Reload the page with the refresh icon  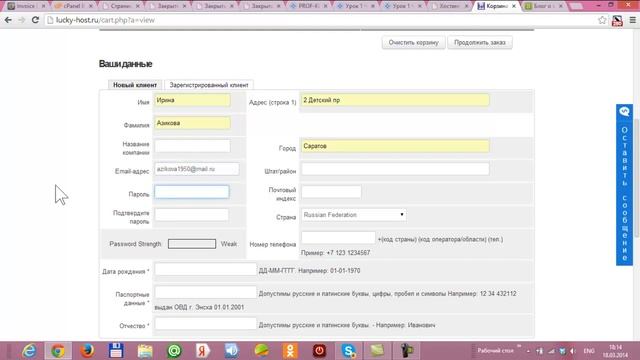pyautogui.click(x=36, y=20)
